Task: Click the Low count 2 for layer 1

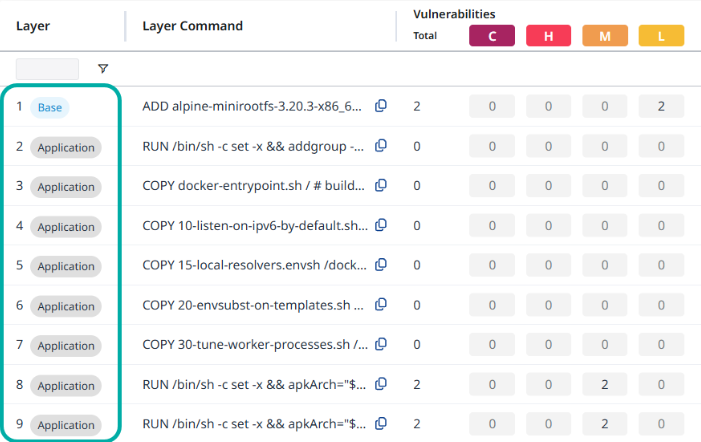Action: pos(661,107)
